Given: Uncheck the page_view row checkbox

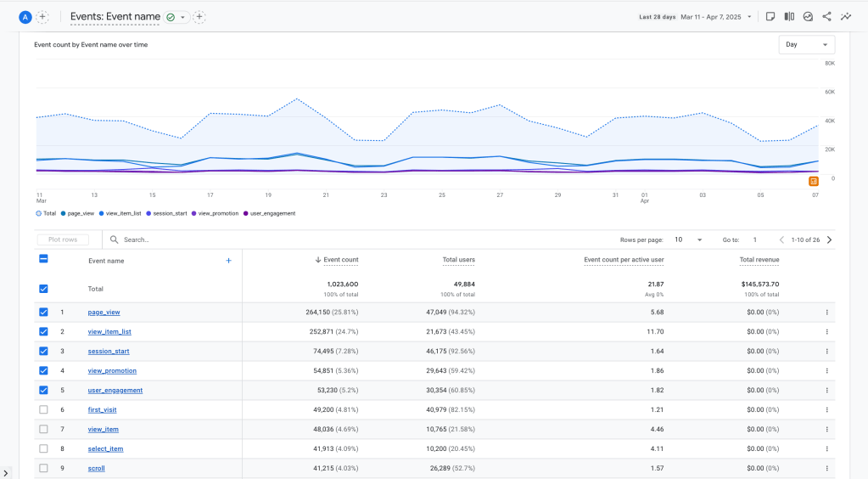Looking at the screenshot, I should point(43,312).
